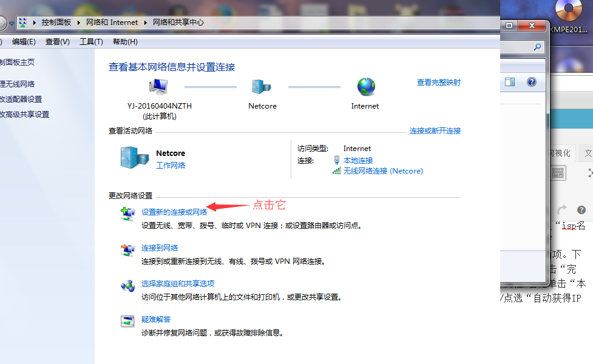Open the 查看完整映射 link
This screenshot has height=364, width=593.
tap(438, 83)
